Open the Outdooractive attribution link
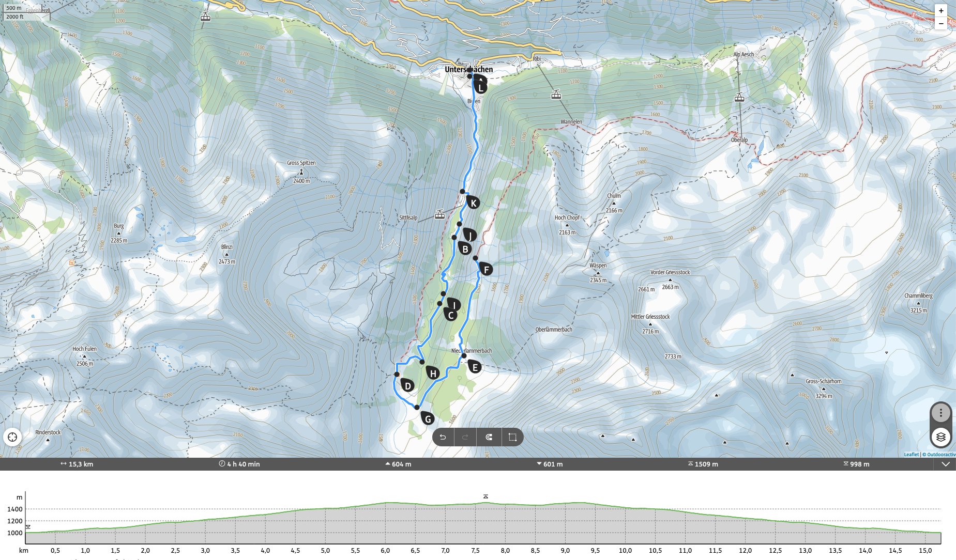Screen dimensions: 956x560 point(941,455)
